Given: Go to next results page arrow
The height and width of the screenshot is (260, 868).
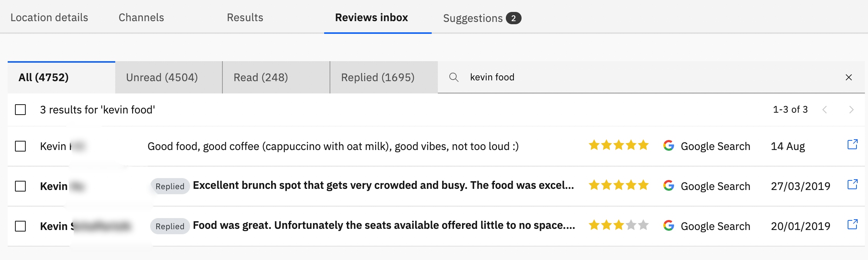Looking at the screenshot, I should (851, 110).
